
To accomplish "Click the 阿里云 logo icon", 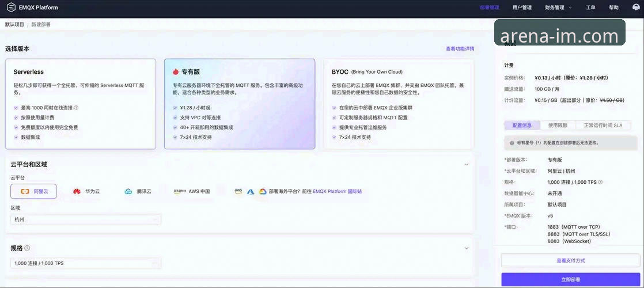I will click(25, 191).
